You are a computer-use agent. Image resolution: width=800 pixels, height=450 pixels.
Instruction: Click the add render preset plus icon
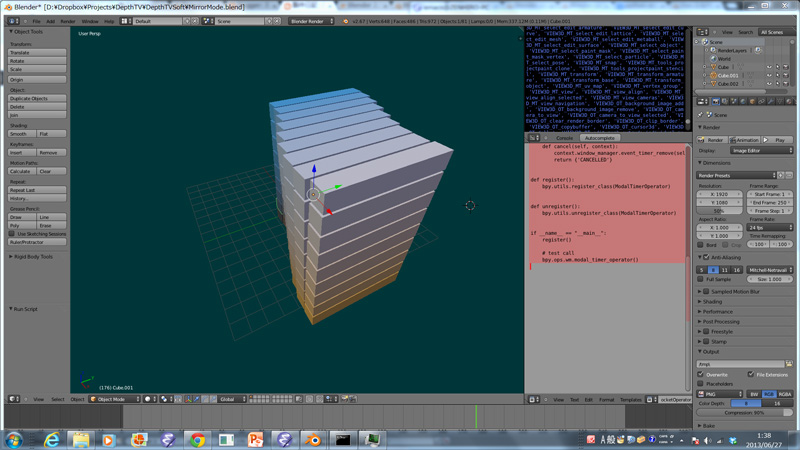click(782, 175)
